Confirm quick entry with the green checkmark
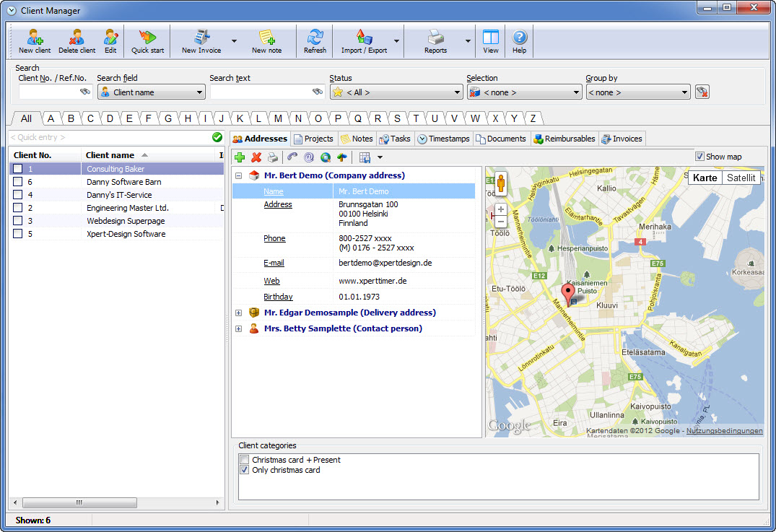Screen dimensions: 776x532 click(x=217, y=137)
